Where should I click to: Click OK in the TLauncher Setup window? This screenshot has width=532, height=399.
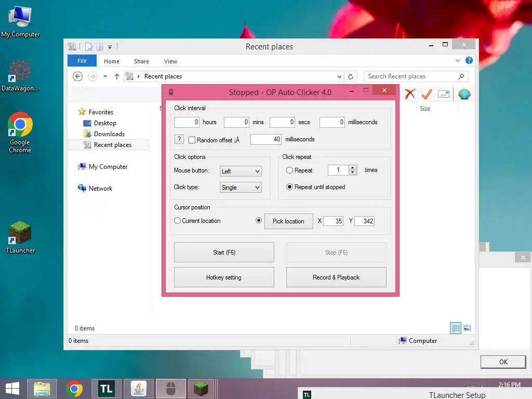503,362
